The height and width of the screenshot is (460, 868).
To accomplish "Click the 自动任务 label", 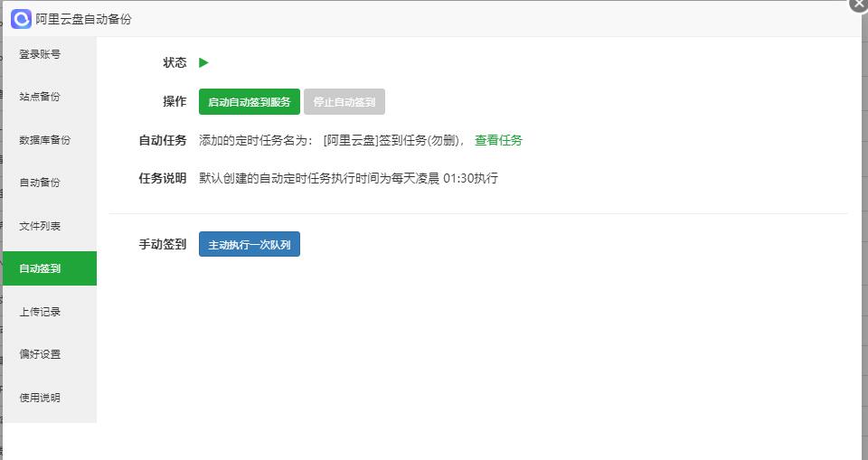I will (163, 141).
